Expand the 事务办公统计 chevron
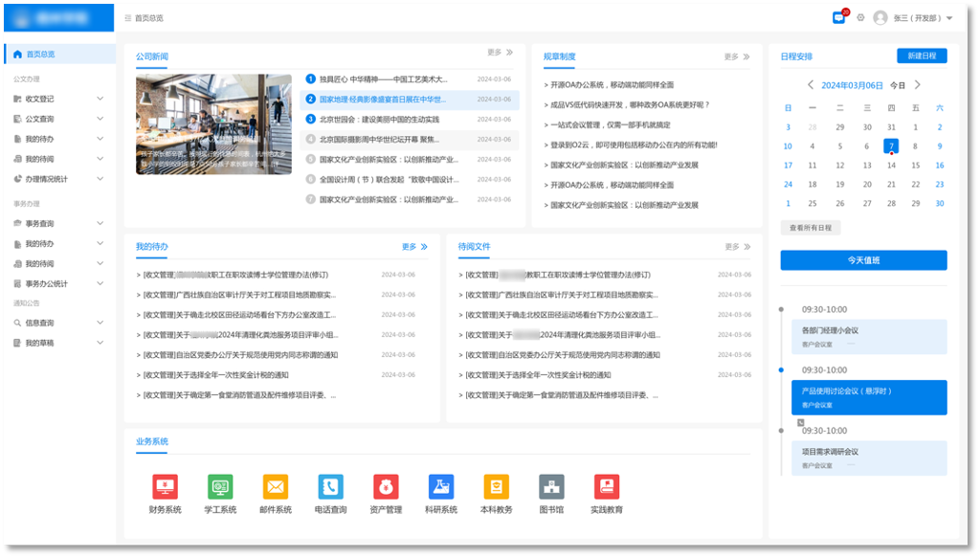Image resolution: width=980 pixels, height=559 pixels. (100, 283)
